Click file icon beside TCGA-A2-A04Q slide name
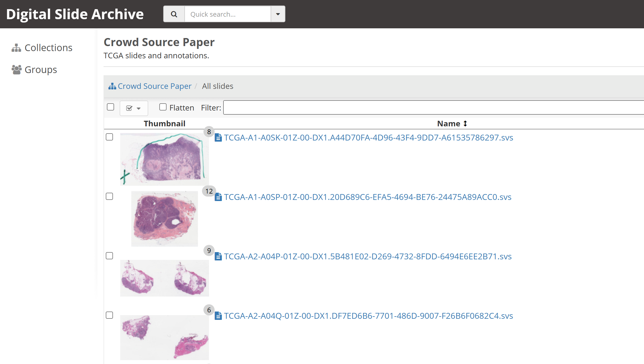 point(218,316)
